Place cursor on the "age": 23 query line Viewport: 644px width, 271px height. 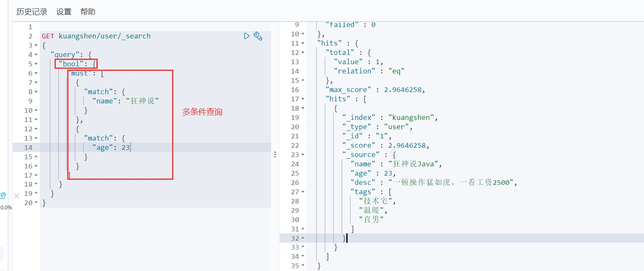tap(112, 147)
